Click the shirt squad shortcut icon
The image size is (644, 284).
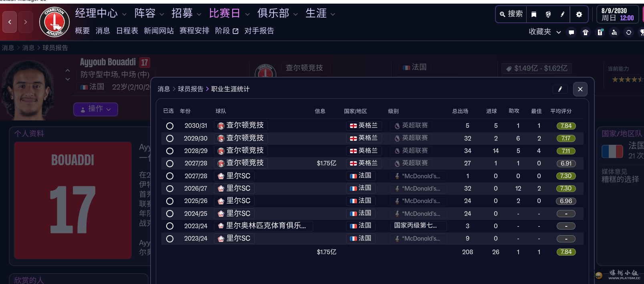click(x=586, y=32)
